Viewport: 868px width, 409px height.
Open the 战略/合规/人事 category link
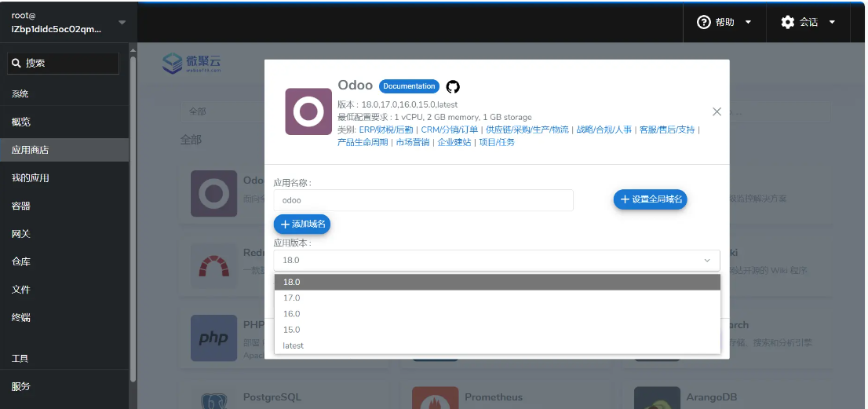coord(604,130)
